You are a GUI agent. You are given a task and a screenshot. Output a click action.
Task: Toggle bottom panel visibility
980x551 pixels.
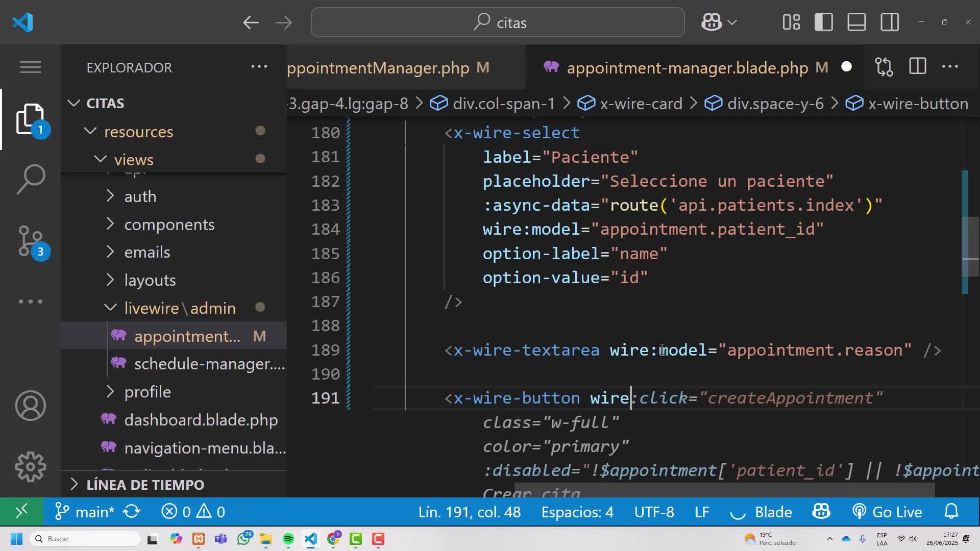tap(856, 22)
